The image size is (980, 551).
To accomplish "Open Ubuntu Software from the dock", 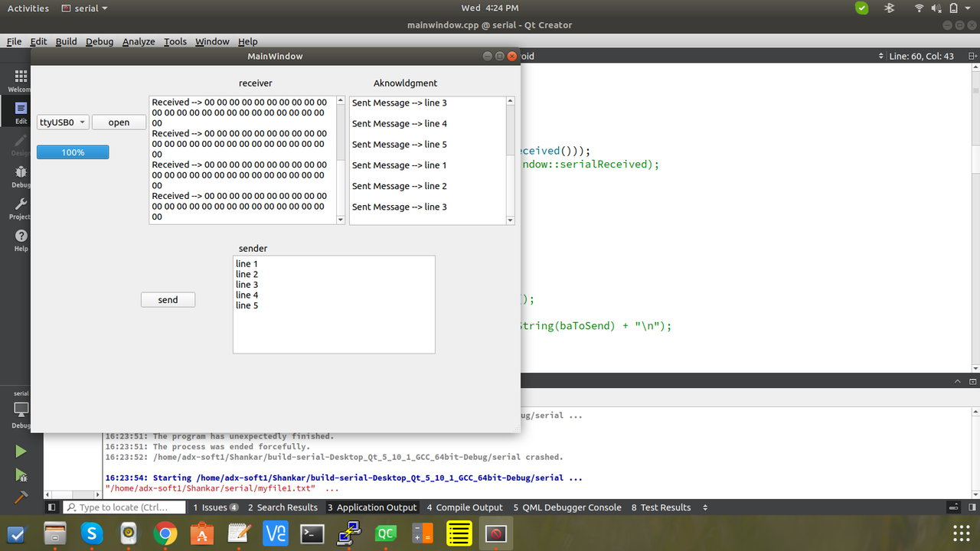I will pyautogui.click(x=202, y=533).
